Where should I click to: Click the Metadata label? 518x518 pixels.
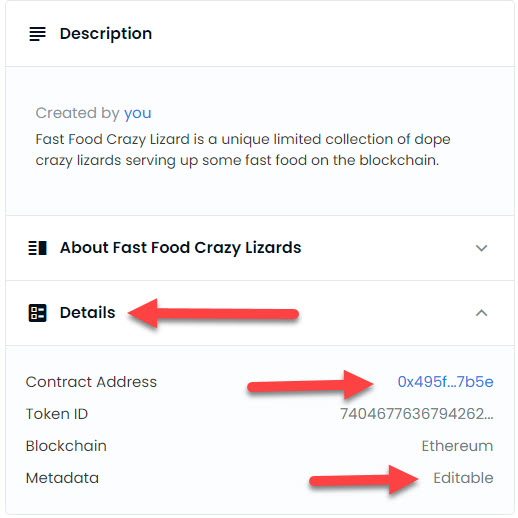pyautogui.click(x=62, y=478)
